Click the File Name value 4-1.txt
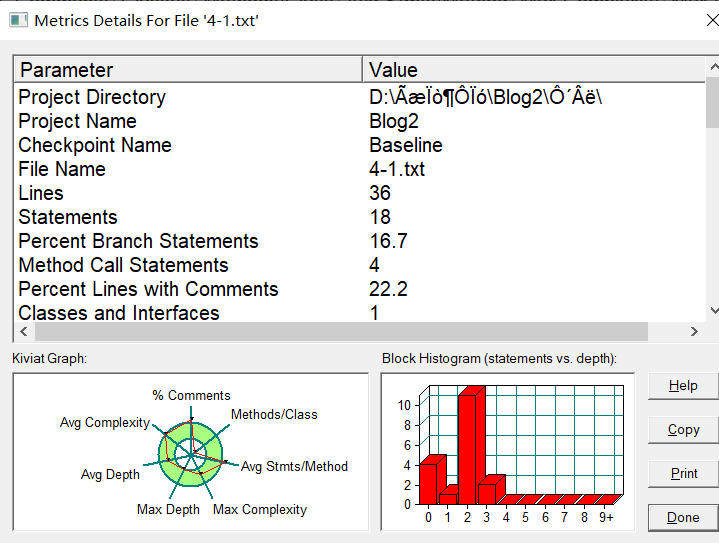 397,169
